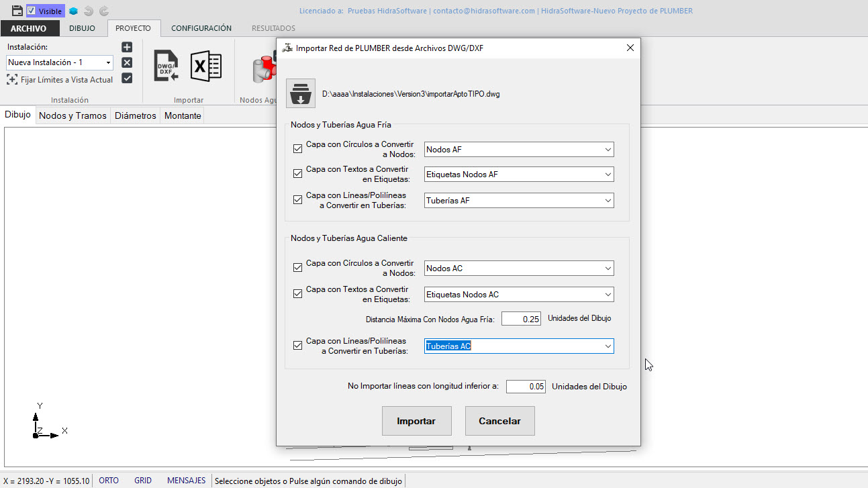Add a new installation with plus icon
Screen dimensions: 868x488
[x=127, y=47]
